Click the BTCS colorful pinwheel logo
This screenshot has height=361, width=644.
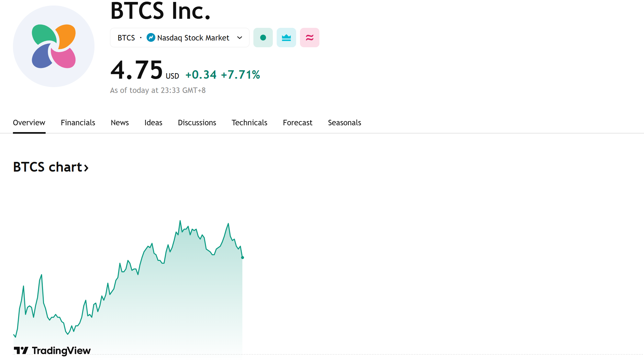click(54, 46)
